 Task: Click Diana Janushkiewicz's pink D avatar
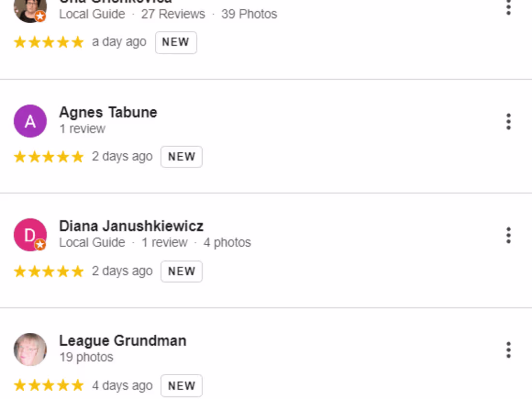pyautogui.click(x=30, y=235)
